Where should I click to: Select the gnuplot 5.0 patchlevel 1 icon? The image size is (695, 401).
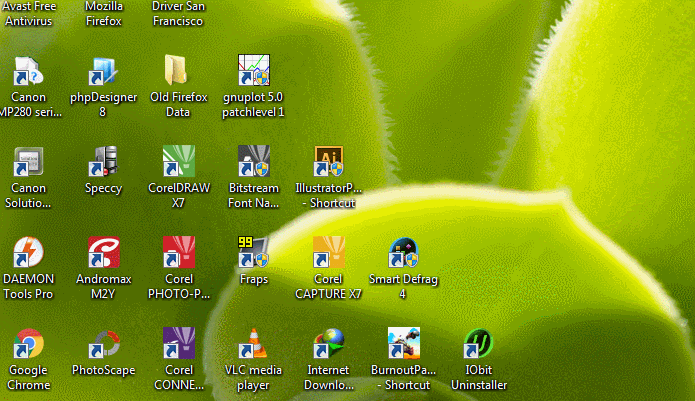coord(254,70)
